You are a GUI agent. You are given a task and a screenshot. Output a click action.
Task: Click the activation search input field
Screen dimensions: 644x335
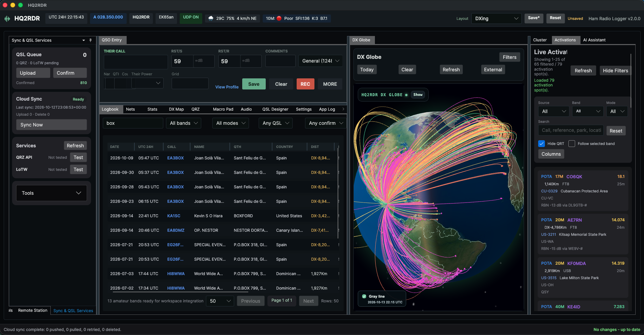(x=571, y=131)
